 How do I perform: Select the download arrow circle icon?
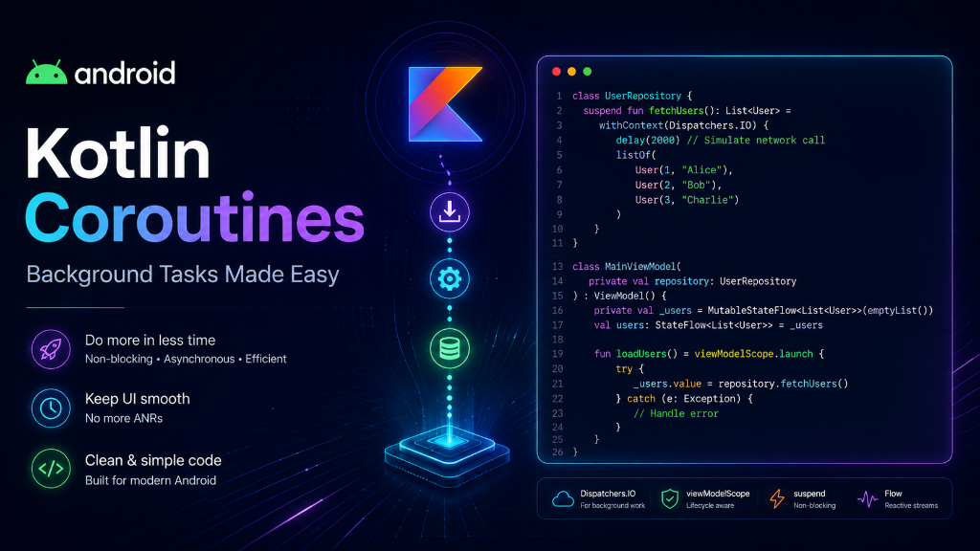(x=450, y=211)
